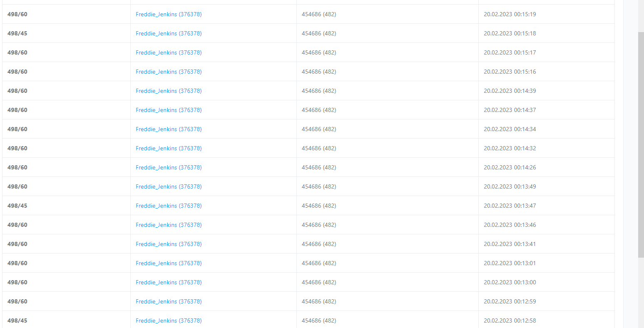Screen dimensions: 644x328
Task: Click Freddie_Jenkins link in the 00:13:00 row
Action: coord(169,282)
